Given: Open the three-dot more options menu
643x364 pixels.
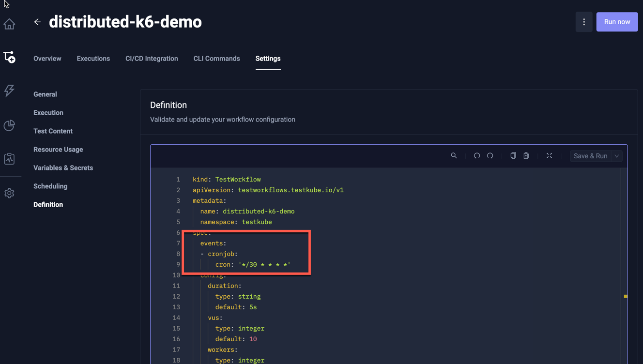Looking at the screenshot, I should 584,22.
